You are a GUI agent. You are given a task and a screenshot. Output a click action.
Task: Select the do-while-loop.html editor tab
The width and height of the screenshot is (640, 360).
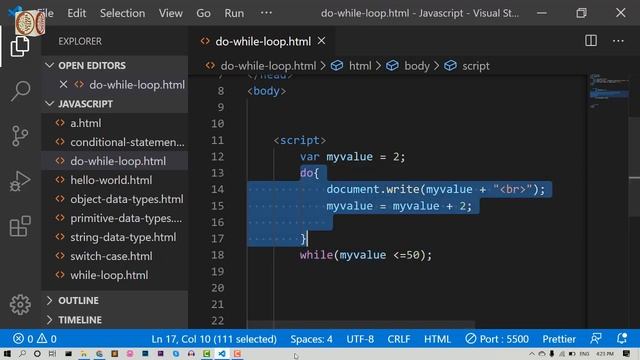coord(261,41)
